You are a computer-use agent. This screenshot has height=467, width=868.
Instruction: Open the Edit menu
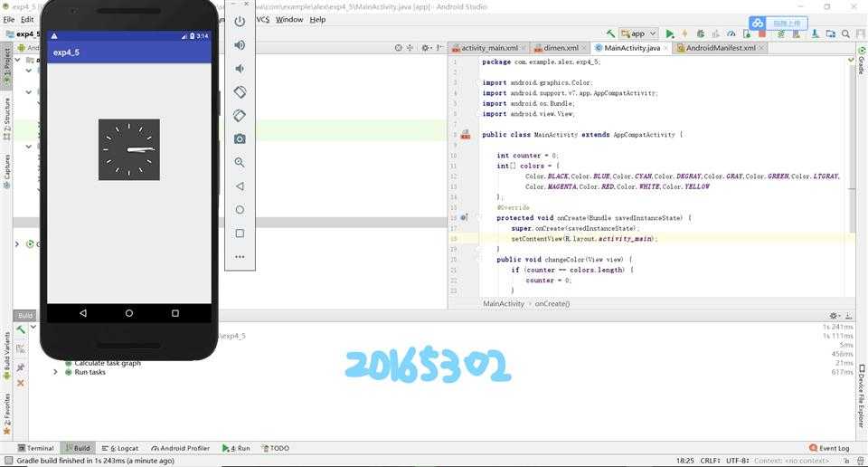click(27, 19)
